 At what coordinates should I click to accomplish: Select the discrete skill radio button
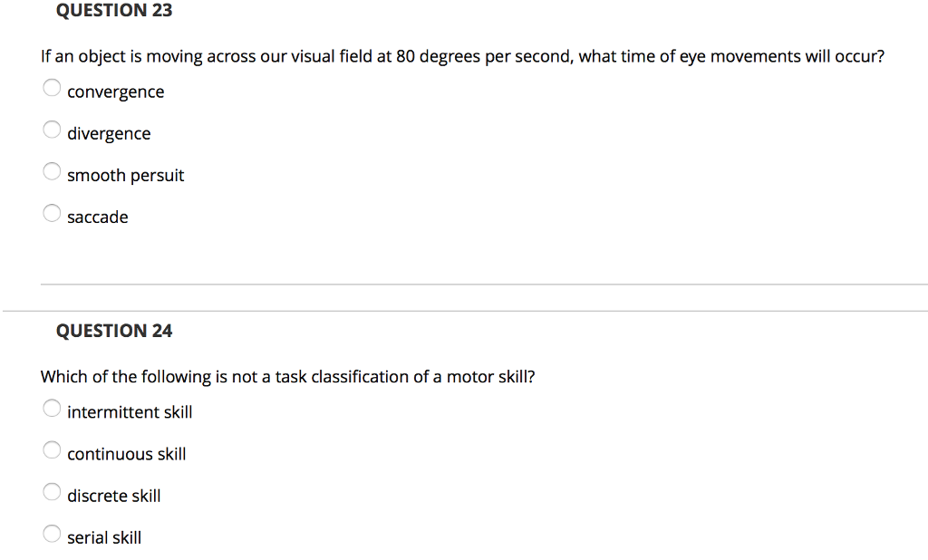[x=52, y=491]
